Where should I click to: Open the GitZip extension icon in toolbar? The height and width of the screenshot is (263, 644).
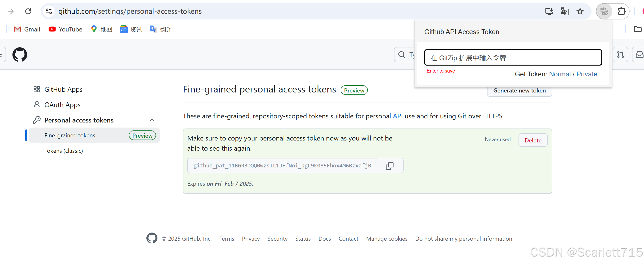pyautogui.click(x=604, y=11)
